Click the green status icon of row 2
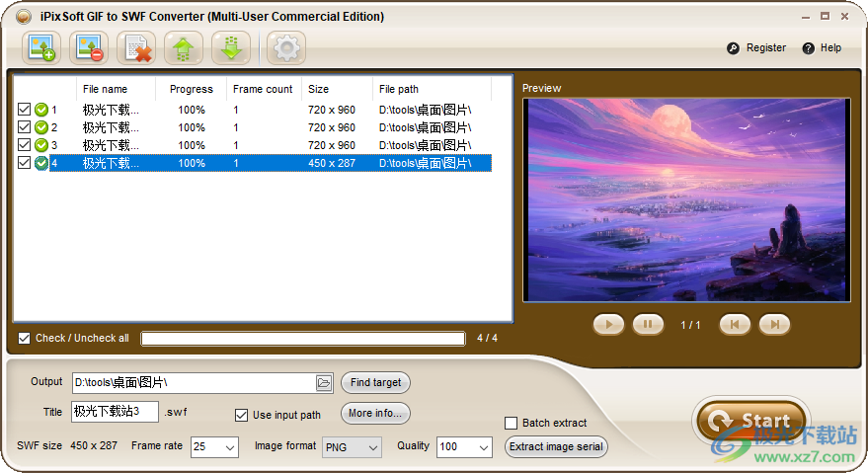This screenshot has width=868, height=473. (x=40, y=127)
